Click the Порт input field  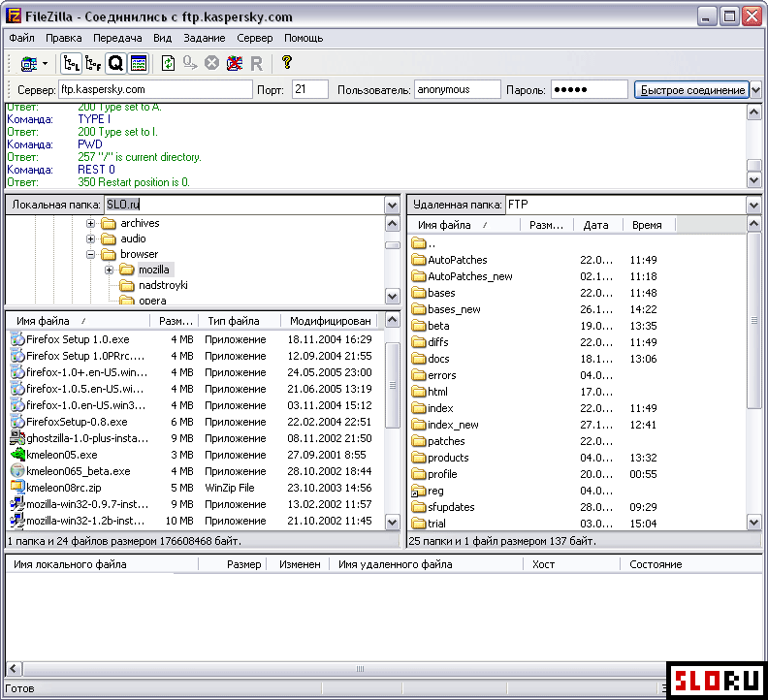point(310,89)
